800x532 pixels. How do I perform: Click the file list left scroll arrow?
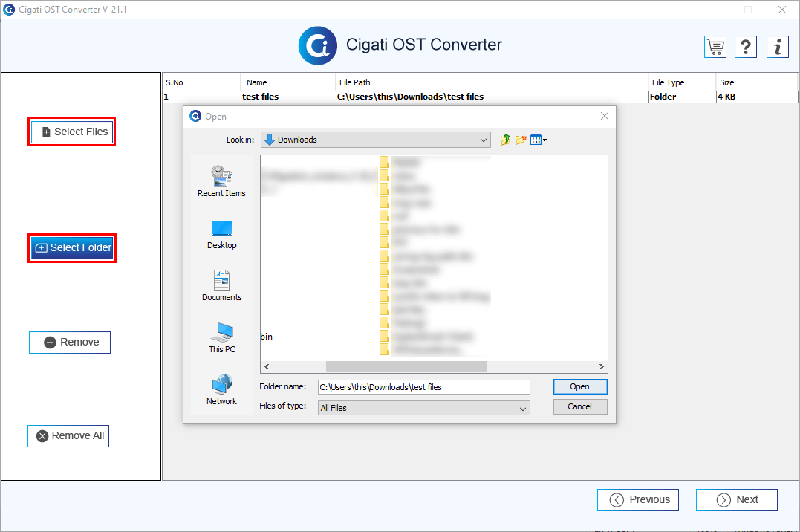pyautogui.click(x=267, y=366)
